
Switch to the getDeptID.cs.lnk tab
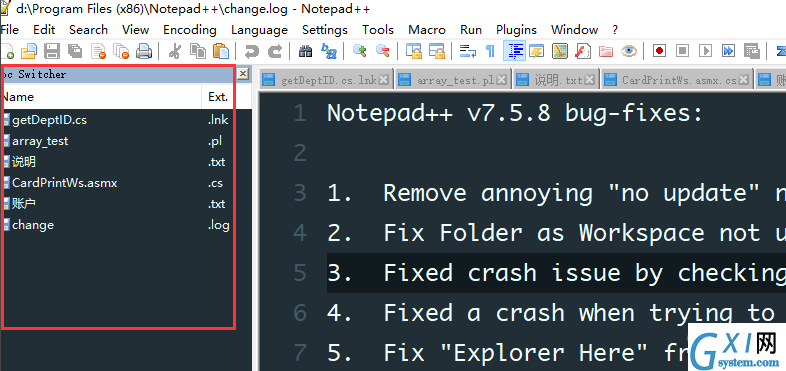pyautogui.click(x=325, y=80)
